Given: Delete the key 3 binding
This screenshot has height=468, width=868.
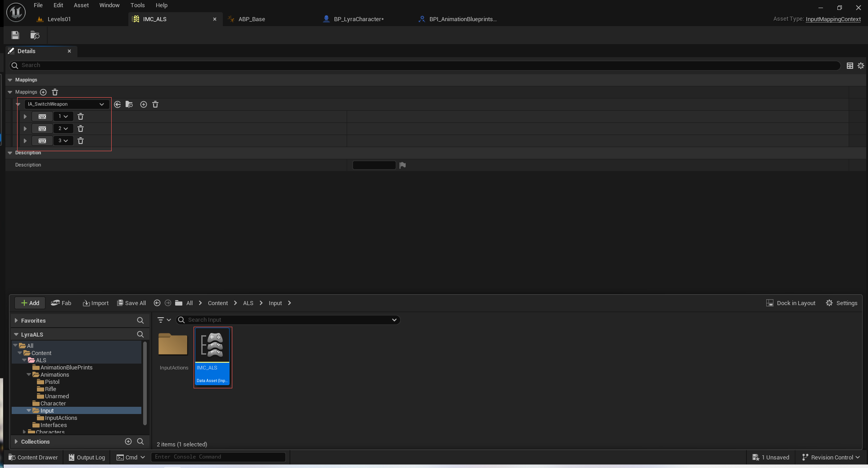Looking at the screenshot, I should [81, 141].
